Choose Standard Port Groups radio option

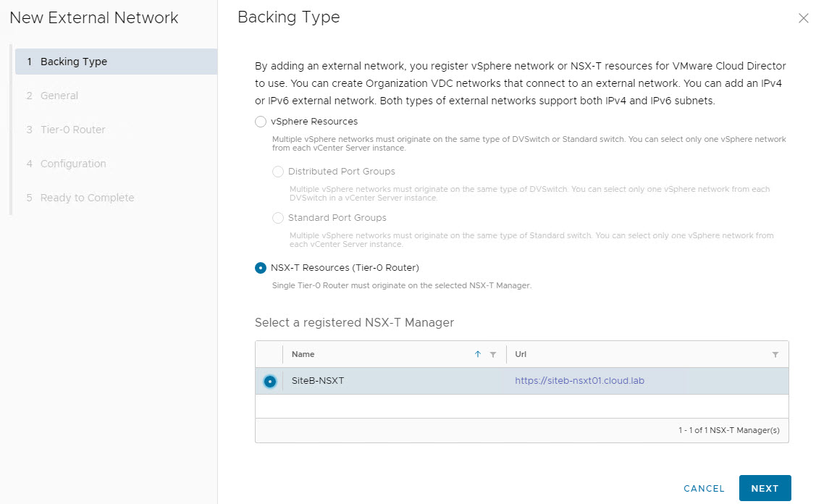tap(278, 218)
